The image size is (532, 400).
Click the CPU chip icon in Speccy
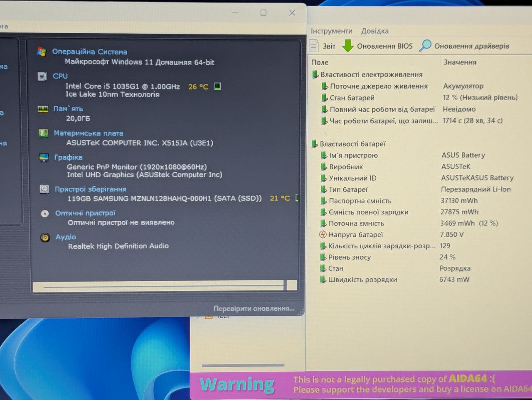click(x=42, y=76)
